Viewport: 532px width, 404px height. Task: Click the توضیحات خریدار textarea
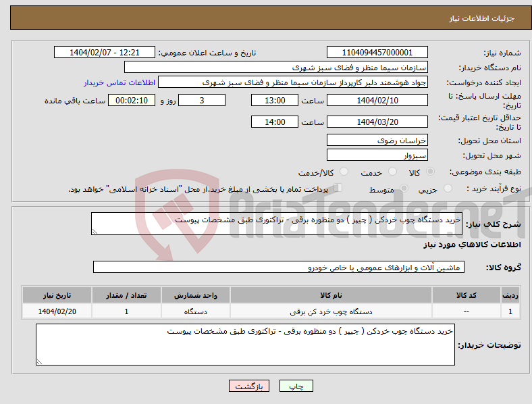245,345
